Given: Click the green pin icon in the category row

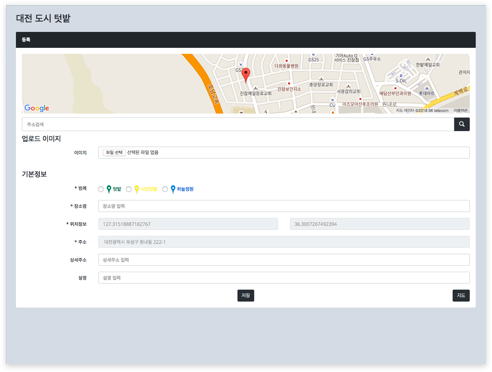Looking at the screenshot, I should [x=109, y=189].
